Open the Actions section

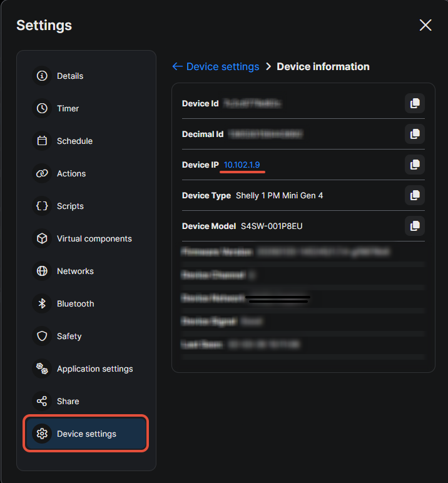pos(71,173)
